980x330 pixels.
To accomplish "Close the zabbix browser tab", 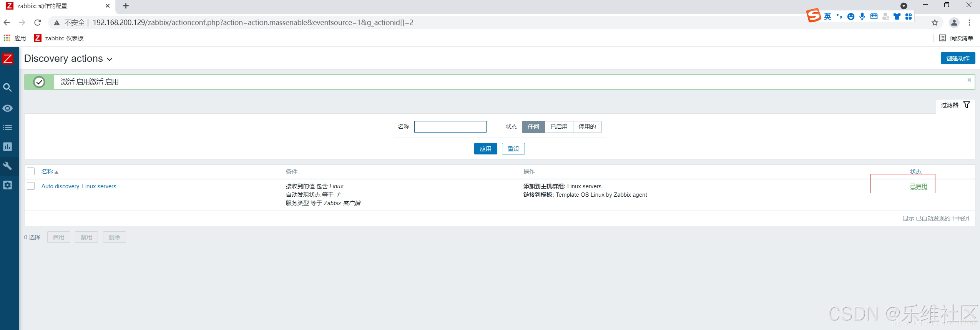I will click(x=108, y=6).
